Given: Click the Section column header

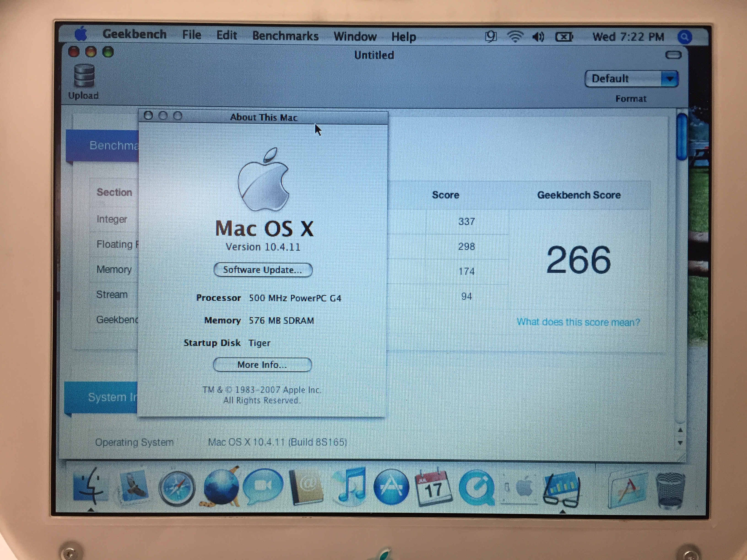Looking at the screenshot, I should tap(114, 192).
